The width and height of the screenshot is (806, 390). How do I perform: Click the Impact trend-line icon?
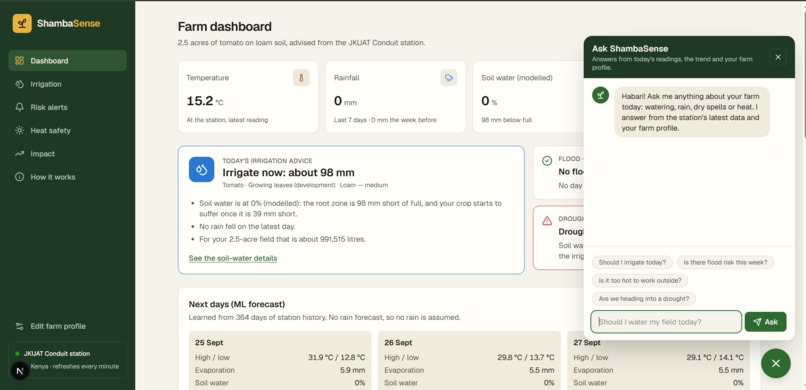(x=20, y=154)
